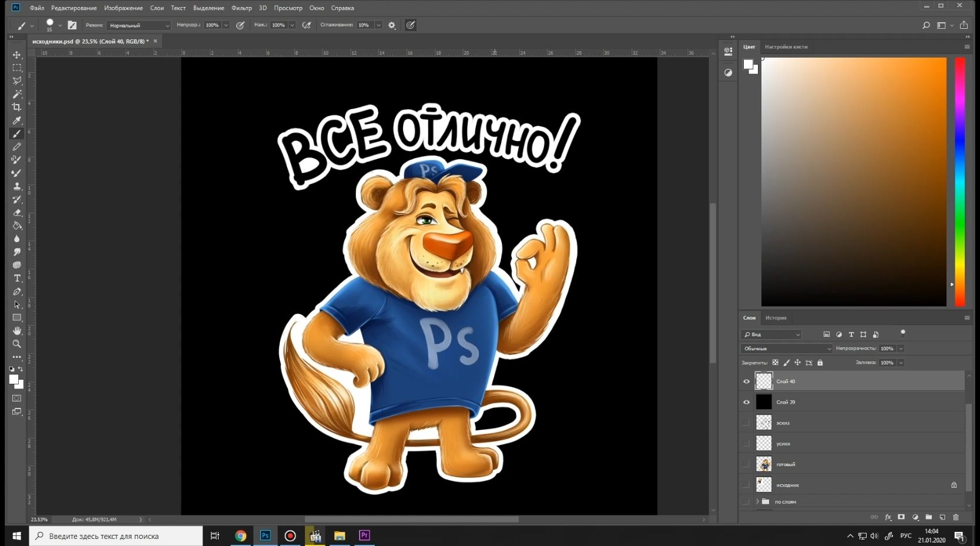980x546 pixels.
Task: Expand layer Непрозрачность dropdown arrow
Action: point(901,349)
